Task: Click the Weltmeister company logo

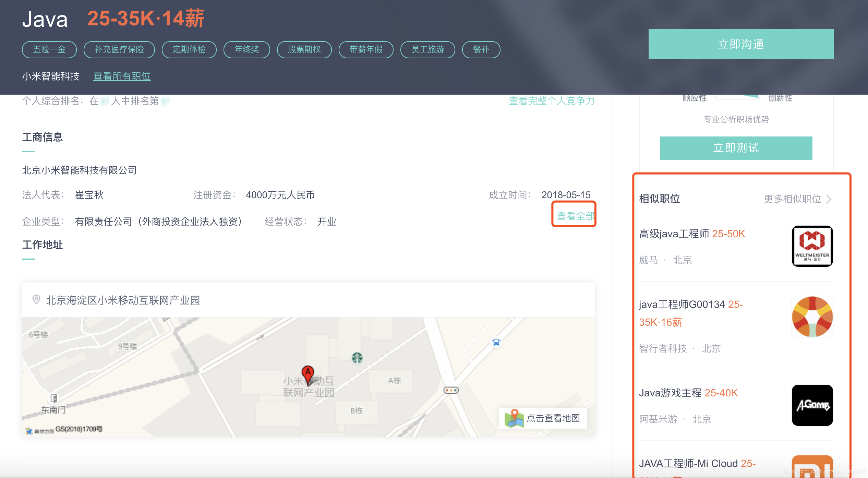Action: [x=812, y=246]
